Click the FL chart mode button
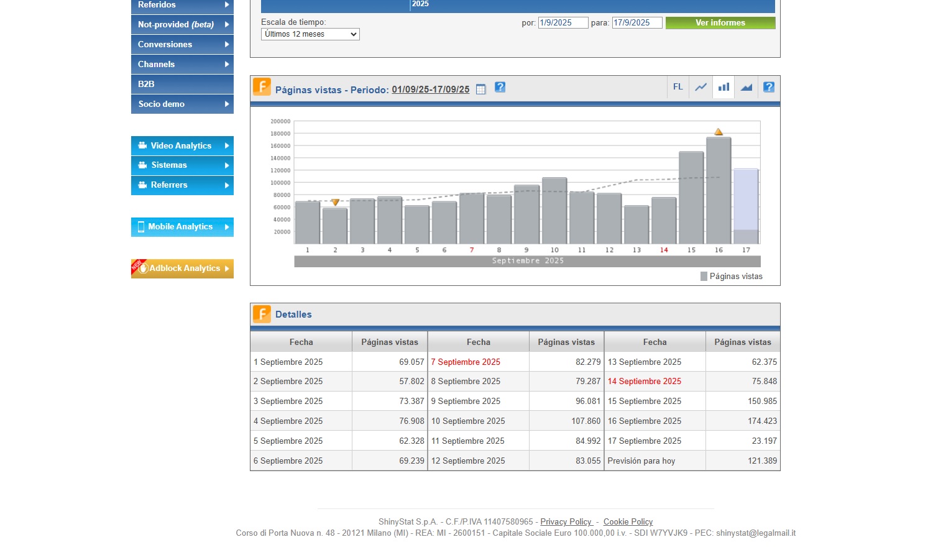 [678, 87]
